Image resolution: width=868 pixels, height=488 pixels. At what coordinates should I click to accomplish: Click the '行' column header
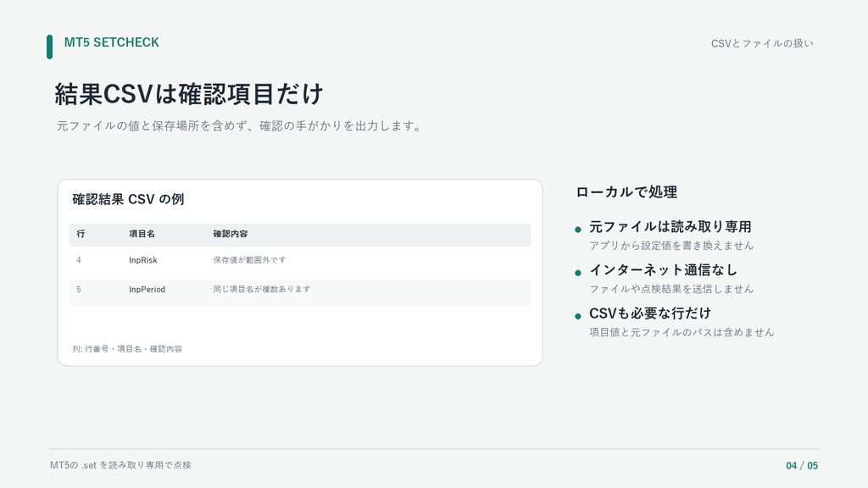[x=81, y=234]
